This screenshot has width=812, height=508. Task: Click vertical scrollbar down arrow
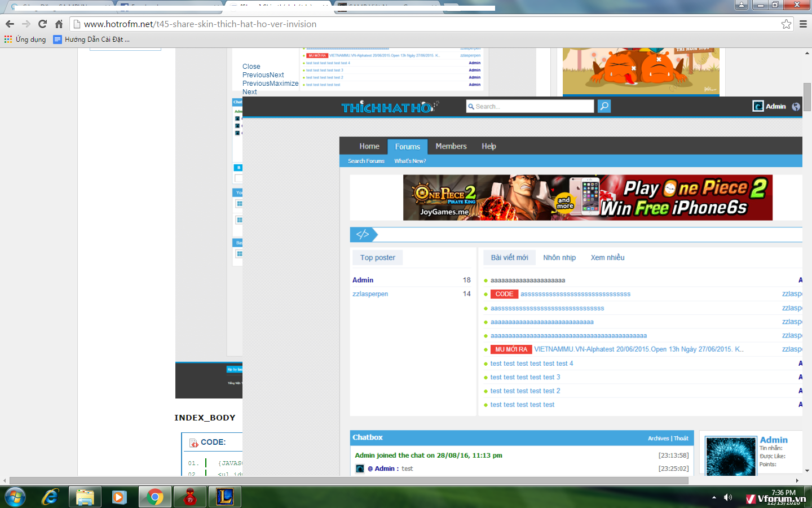[807, 470]
